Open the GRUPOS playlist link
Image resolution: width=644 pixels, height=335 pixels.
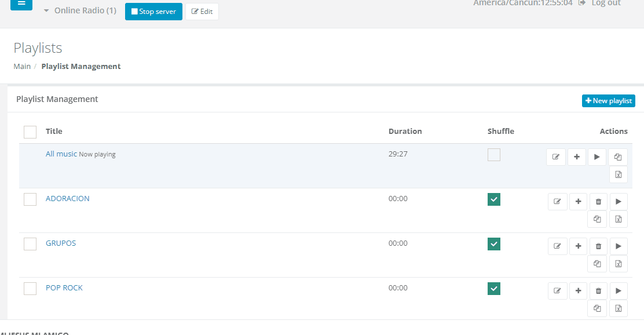click(61, 243)
